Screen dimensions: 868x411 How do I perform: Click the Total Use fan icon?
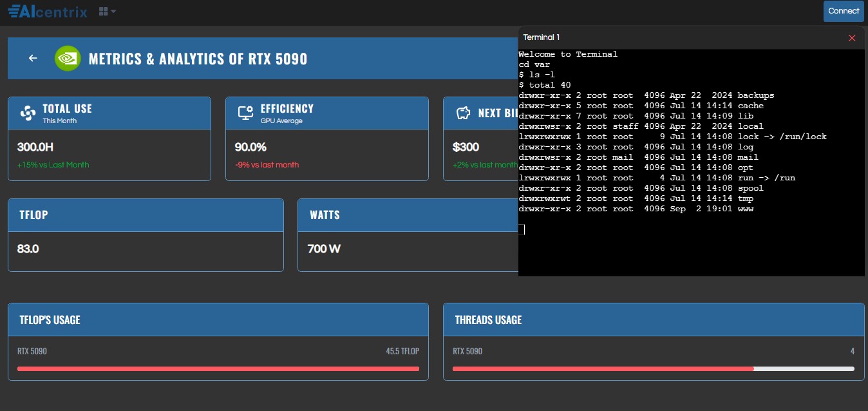[x=28, y=113]
